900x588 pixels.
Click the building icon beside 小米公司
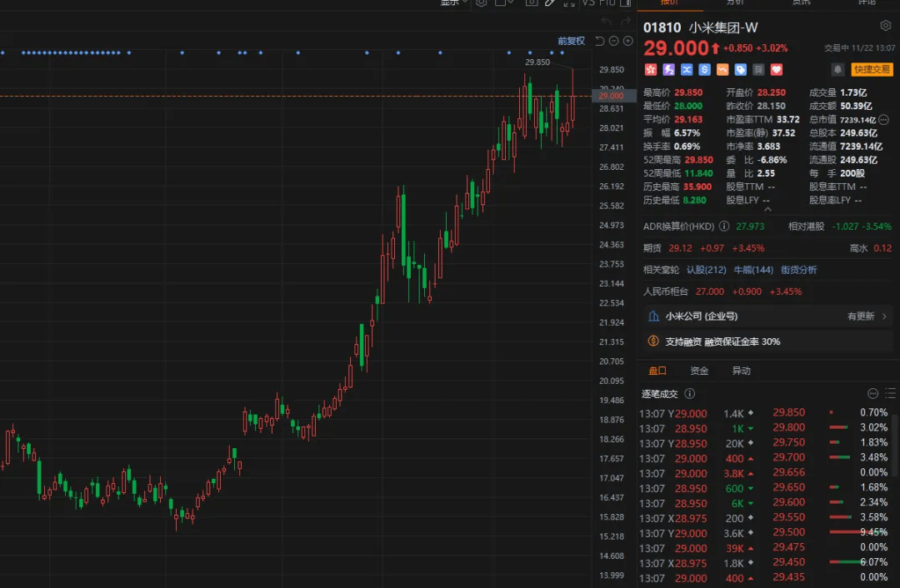653,316
